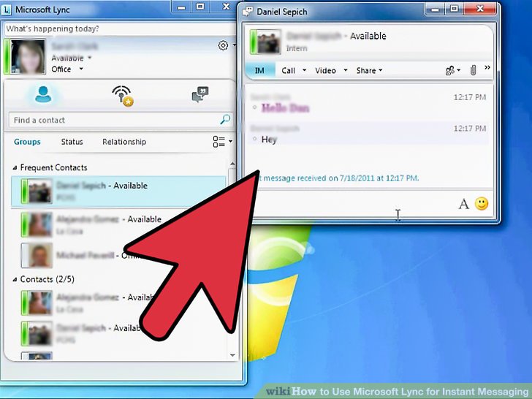Switch to the Groups view tab
532x399 pixels.
tap(27, 142)
